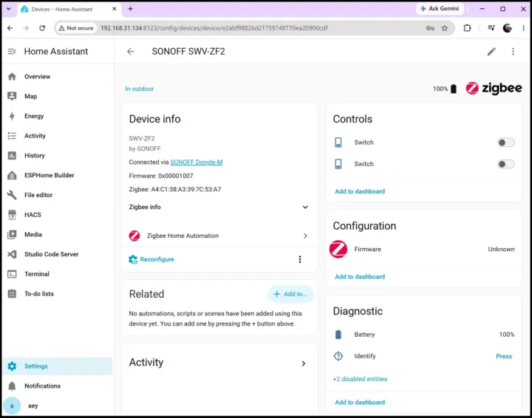Select the Devices – Home Assistant tab

(x=68, y=9)
